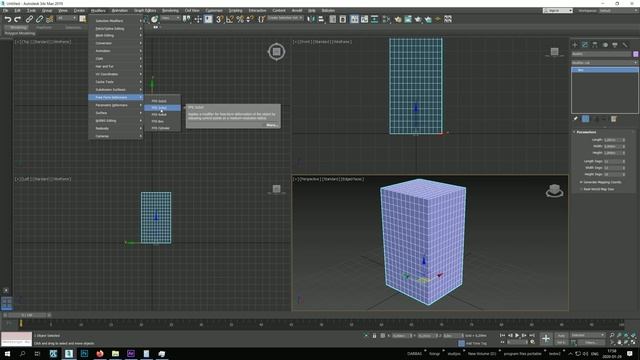The height and width of the screenshot is (360, 640).
Task: Toggle Angle Snap in main toolbar
Action: [230, 19]
